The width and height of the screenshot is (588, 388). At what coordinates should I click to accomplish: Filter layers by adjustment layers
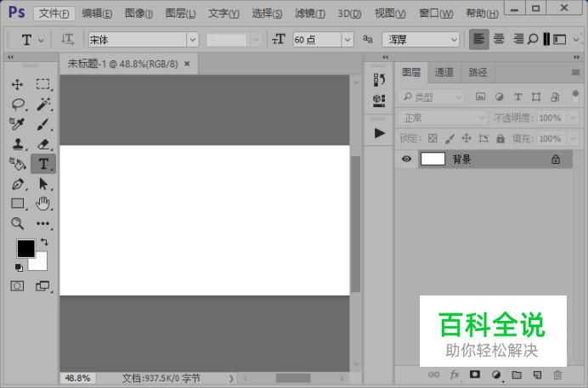499,97
